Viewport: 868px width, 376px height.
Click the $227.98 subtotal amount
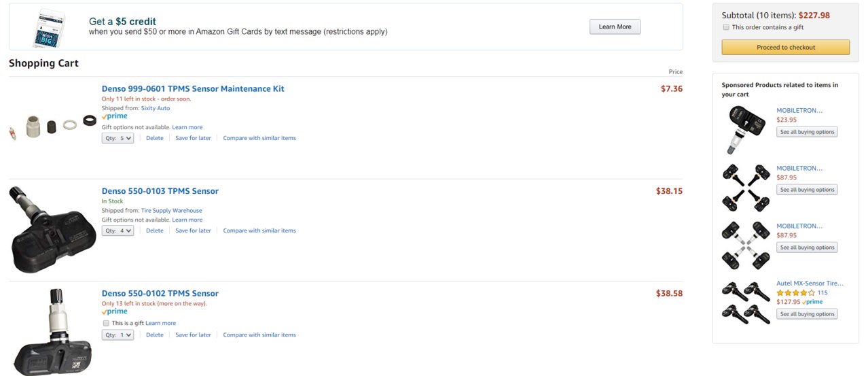[814, 15]
